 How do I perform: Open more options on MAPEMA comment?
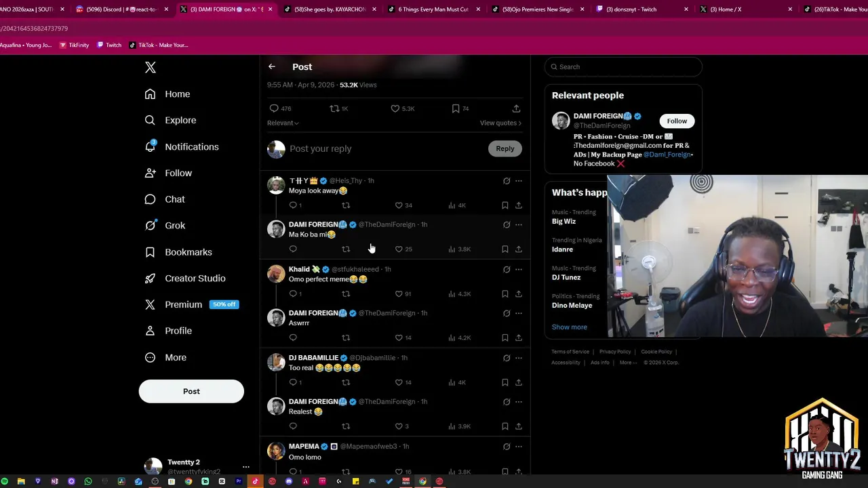click(519, 447)
